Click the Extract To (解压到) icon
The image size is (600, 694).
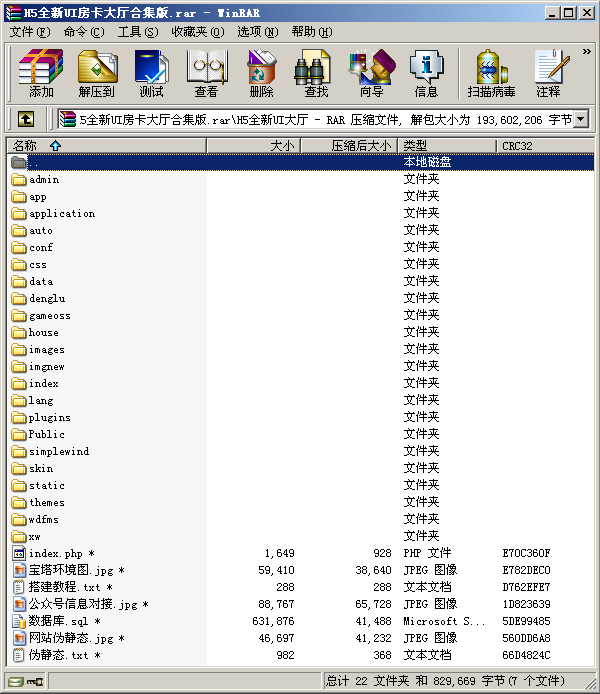tap(97, 73)
